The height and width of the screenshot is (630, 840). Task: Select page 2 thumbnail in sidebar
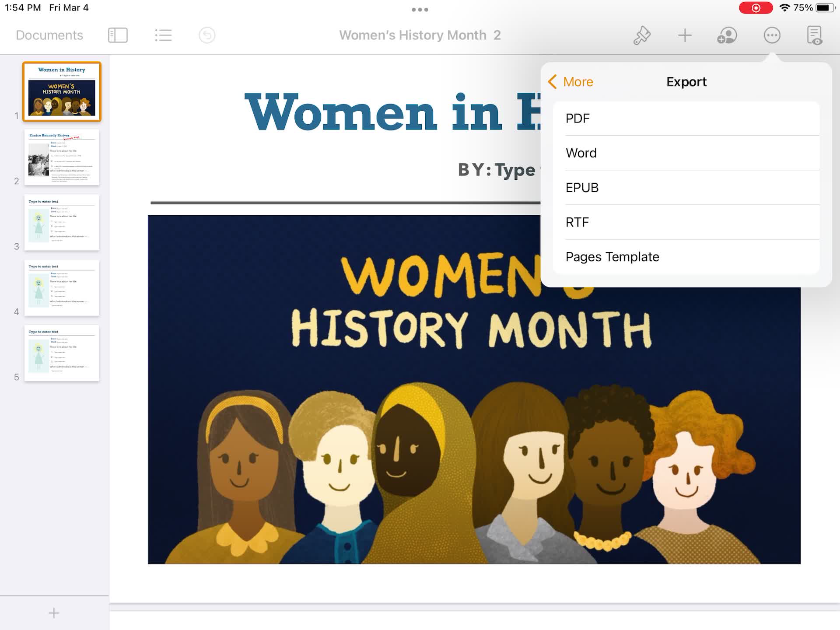click(x=62, y=157)
